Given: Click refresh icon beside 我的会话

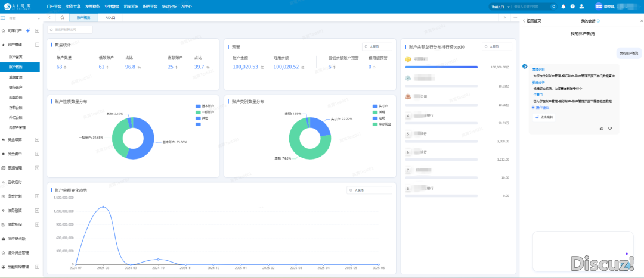Looking at the screenshot, I should click(598, 20).
